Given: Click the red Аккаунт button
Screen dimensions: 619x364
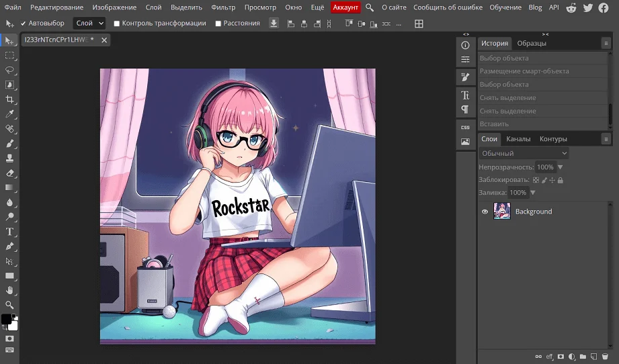Looking at the screenshot, I should (x=346, y=7).
